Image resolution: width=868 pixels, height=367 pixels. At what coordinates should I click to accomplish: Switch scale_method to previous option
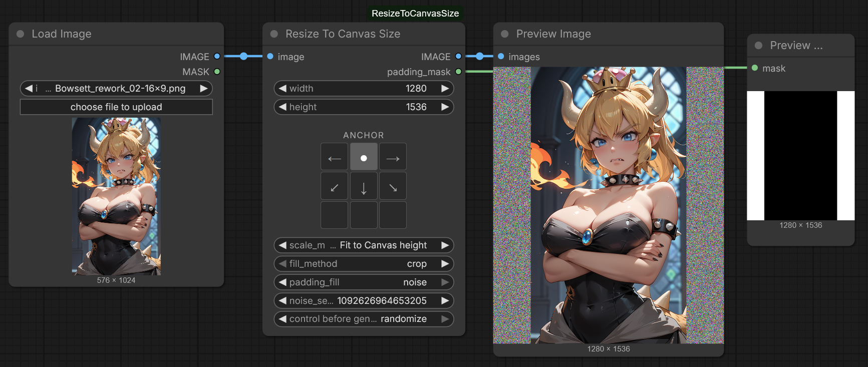coord(282,245)
